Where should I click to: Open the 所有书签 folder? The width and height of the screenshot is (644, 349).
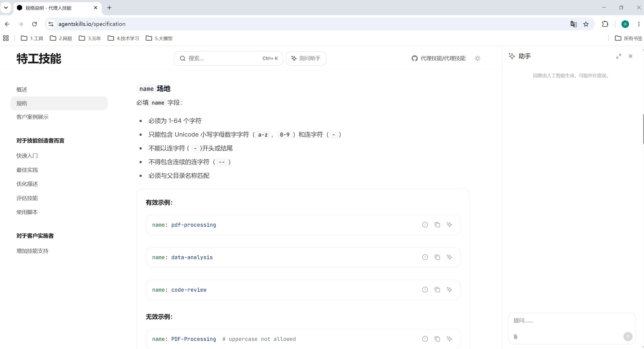tap(629, 38)
